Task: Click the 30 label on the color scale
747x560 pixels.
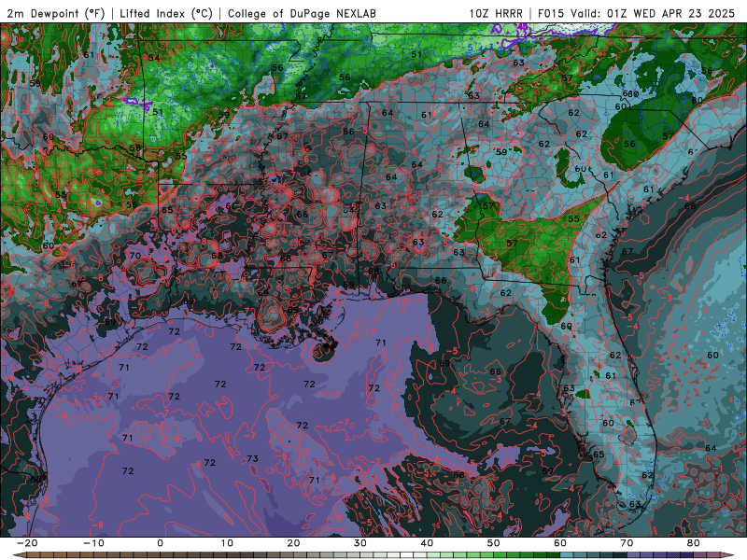Action: (360, 543)
